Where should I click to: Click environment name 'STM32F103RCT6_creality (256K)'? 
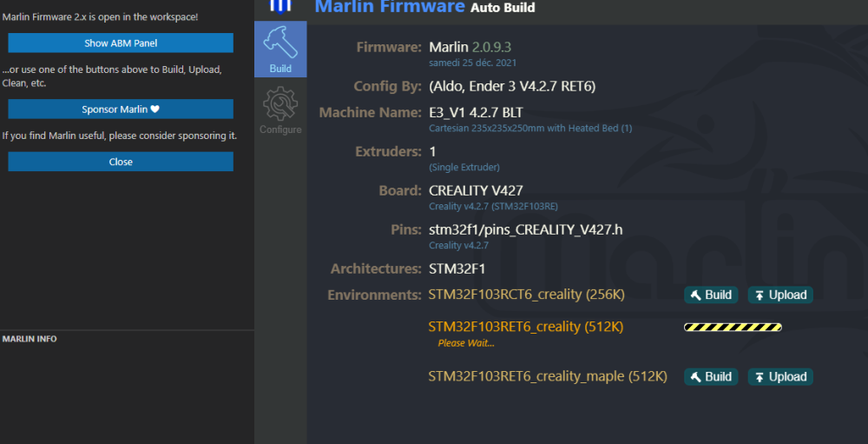pos(527,295)
